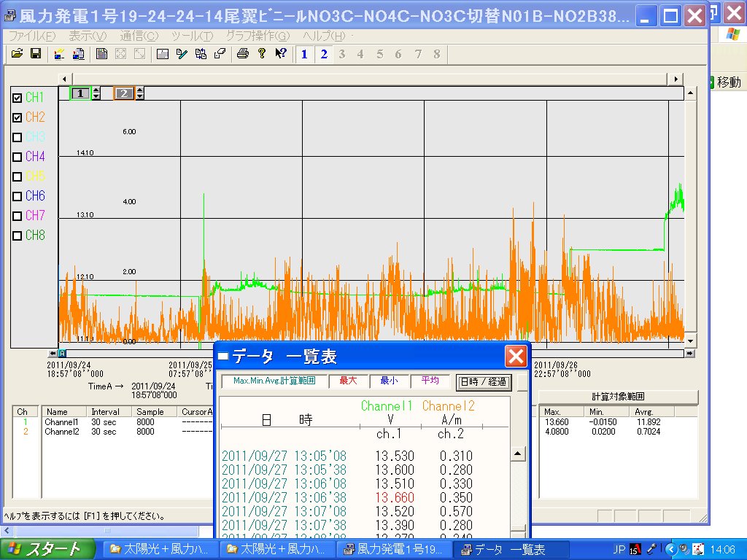Click the yellow question mark help icon
This screenshot has height=560, width=747.
click(261, 53)
